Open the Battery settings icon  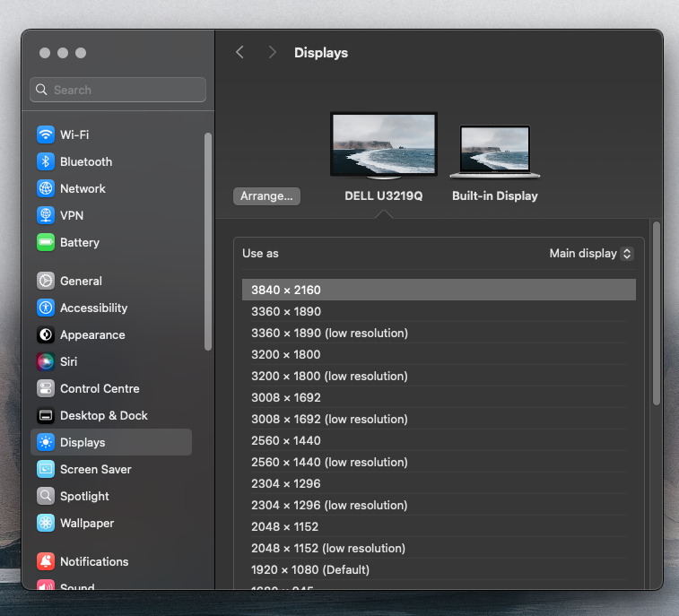(46, 242)
